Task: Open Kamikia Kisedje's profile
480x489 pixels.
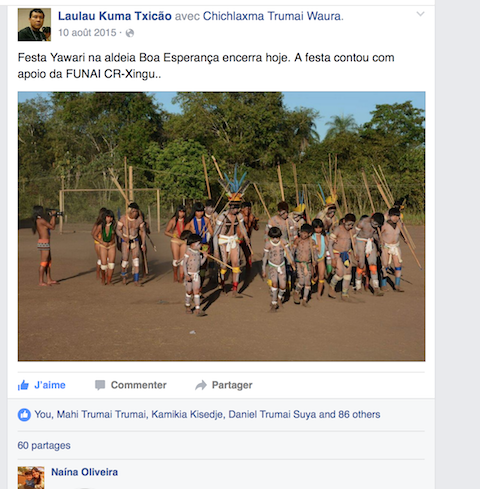Action: pos(187,414)
